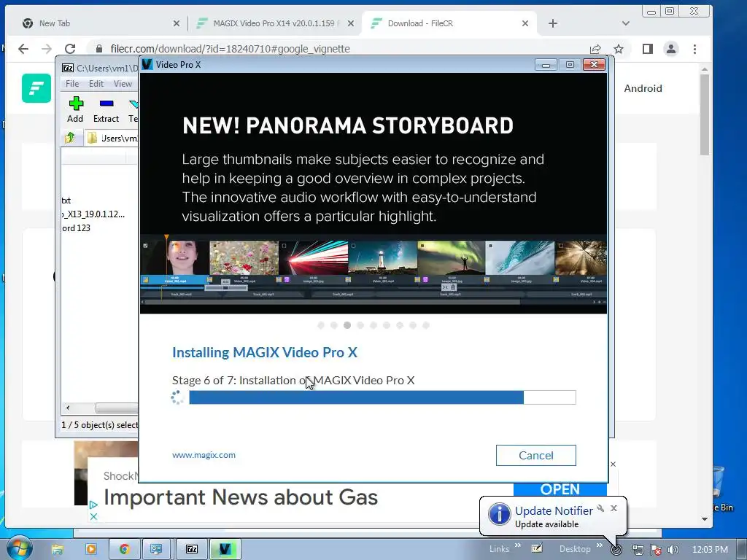Go forward in Chrome
The height and width of the screenshot is (560, 747).
point(46,49)
